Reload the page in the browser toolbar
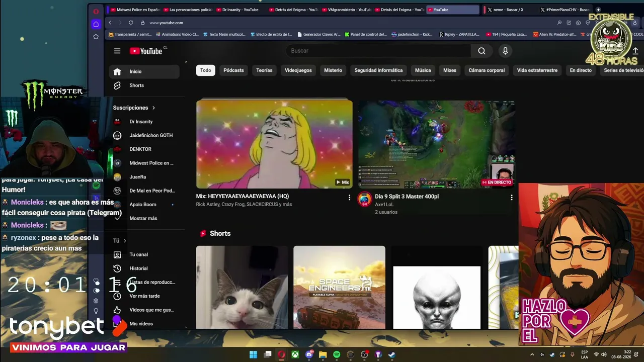Image resolution: width=644 pixels, height=362 pixels. click(x=131, y=23)
